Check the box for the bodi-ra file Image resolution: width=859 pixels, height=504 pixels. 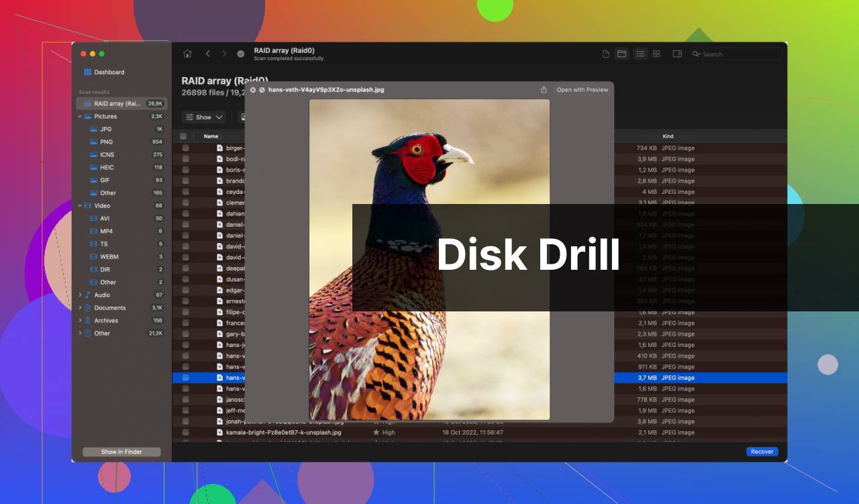(x=185, y=159)
